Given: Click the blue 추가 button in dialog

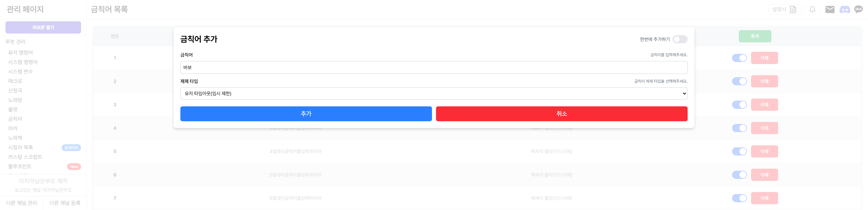Looking at the screenshot, I should point(306,114).
